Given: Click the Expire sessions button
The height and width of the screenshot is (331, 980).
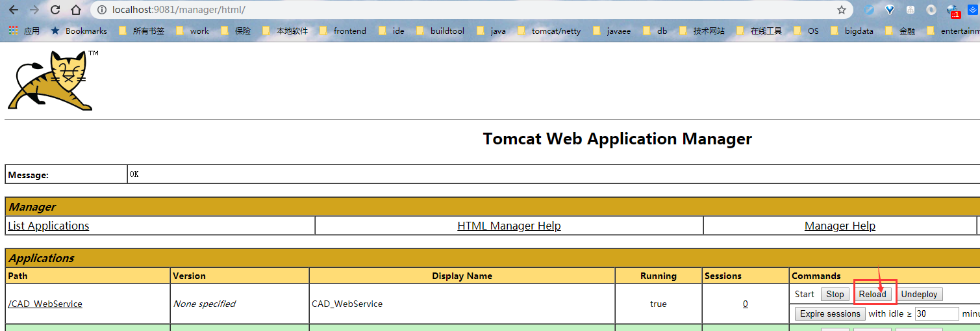Looking at the screenshot, I should (x=830, y=314).
